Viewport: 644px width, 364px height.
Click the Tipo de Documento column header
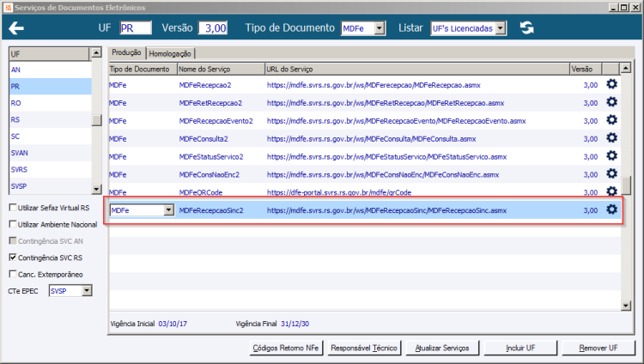click(143, 69)
